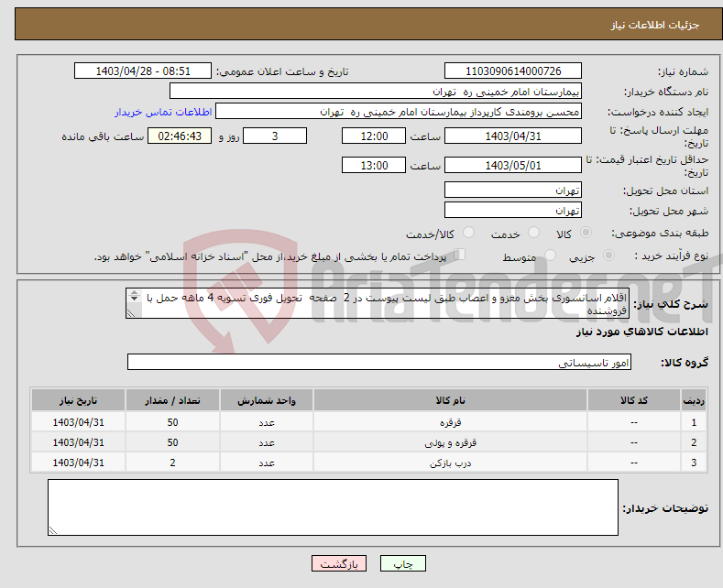The width and height of the screenshot is (723, 588).
Task: Click the واحد شمارش column header
Action: [x=267, y=400]
